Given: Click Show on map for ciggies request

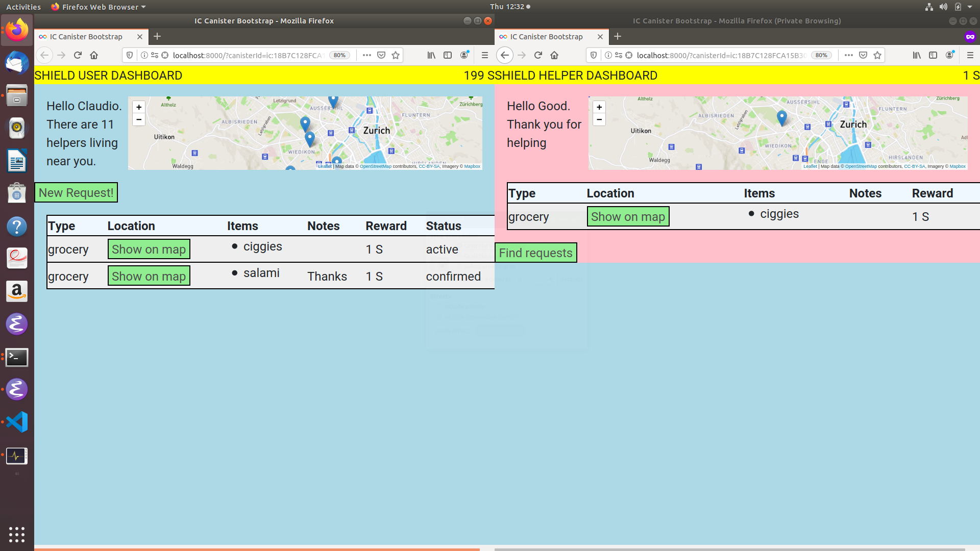Looking at the screenshot, I should click(149, 249).
